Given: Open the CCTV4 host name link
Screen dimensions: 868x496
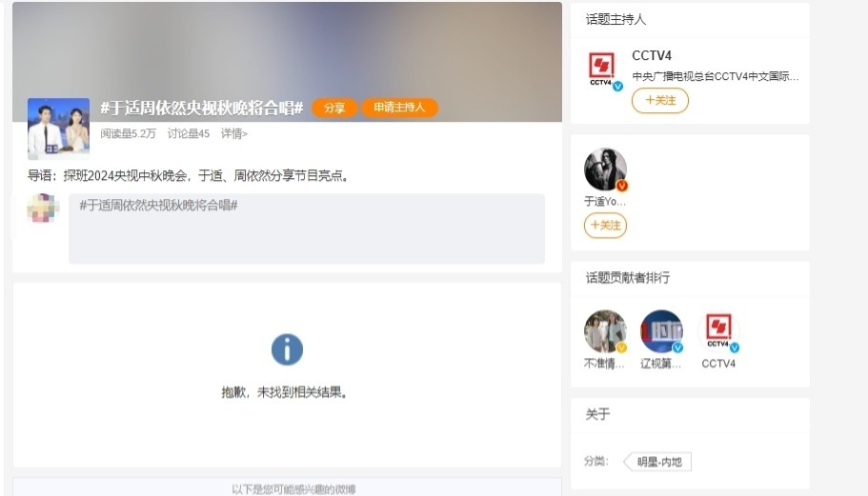Looking at the screenshot, I should [x=652, y=56].
